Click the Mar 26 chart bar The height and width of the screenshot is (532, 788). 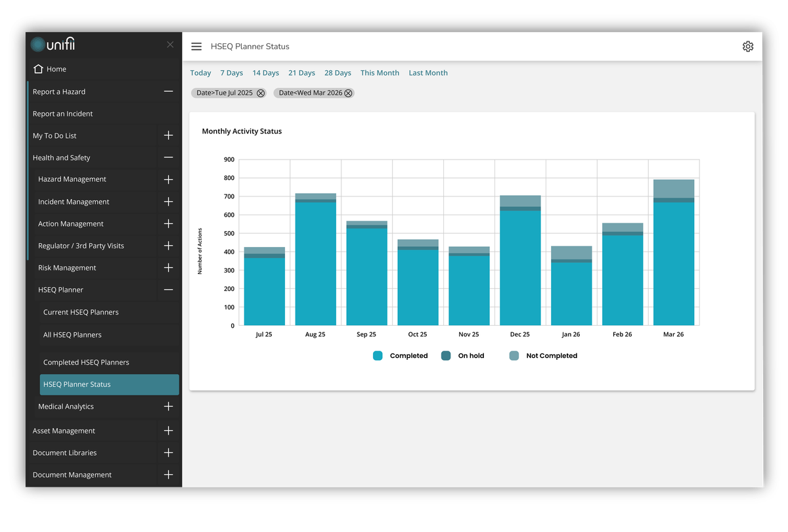click(x=674, y=252)
